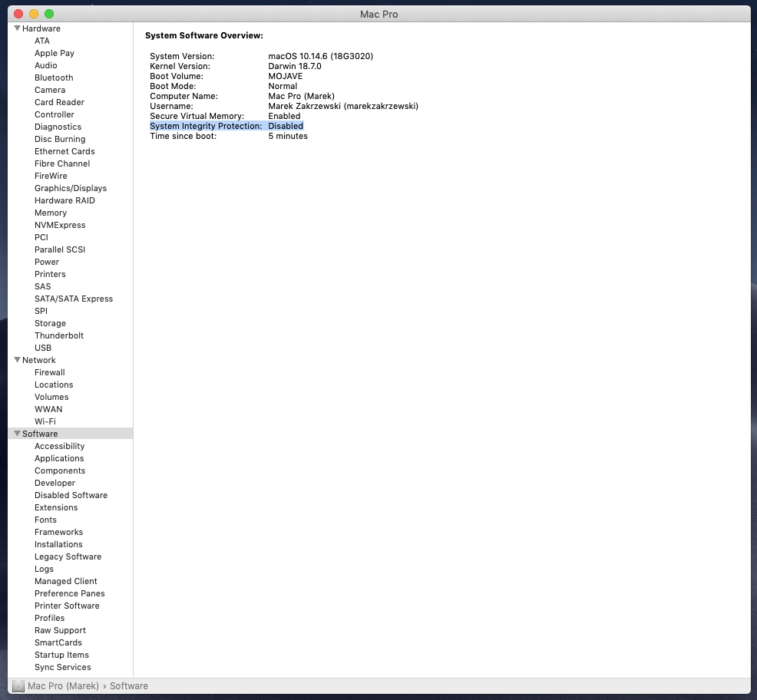Select Extensions in the sidebar
The image size is (757, 700).
point(56,507)
